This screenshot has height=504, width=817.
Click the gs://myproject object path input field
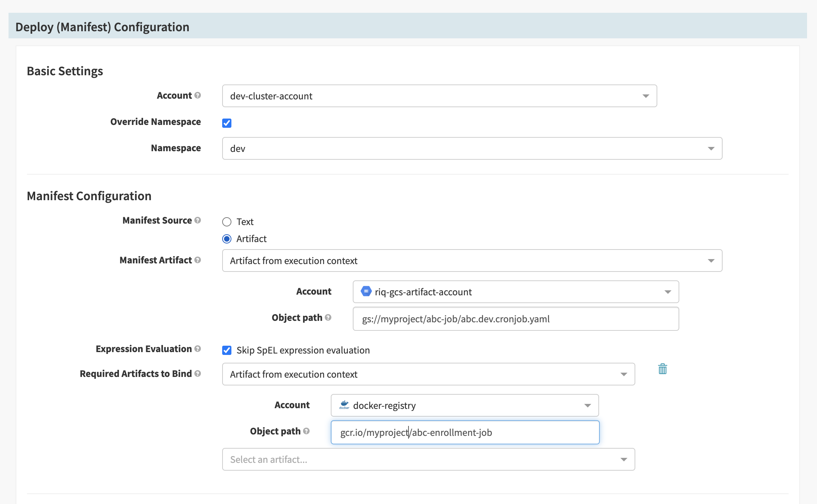[x=515, y=319]
